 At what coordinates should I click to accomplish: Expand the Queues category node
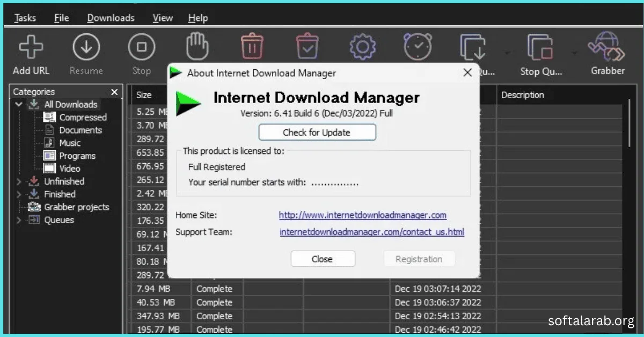19,220
